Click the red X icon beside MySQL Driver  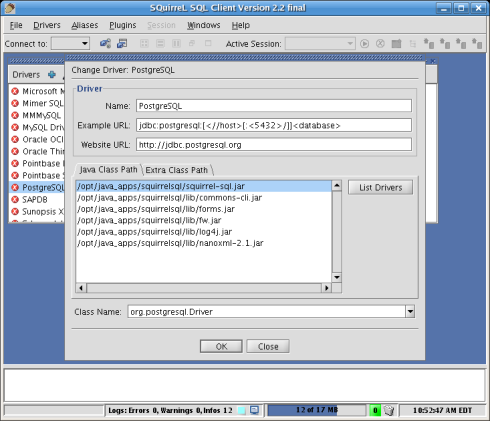[x=15, y=127]
